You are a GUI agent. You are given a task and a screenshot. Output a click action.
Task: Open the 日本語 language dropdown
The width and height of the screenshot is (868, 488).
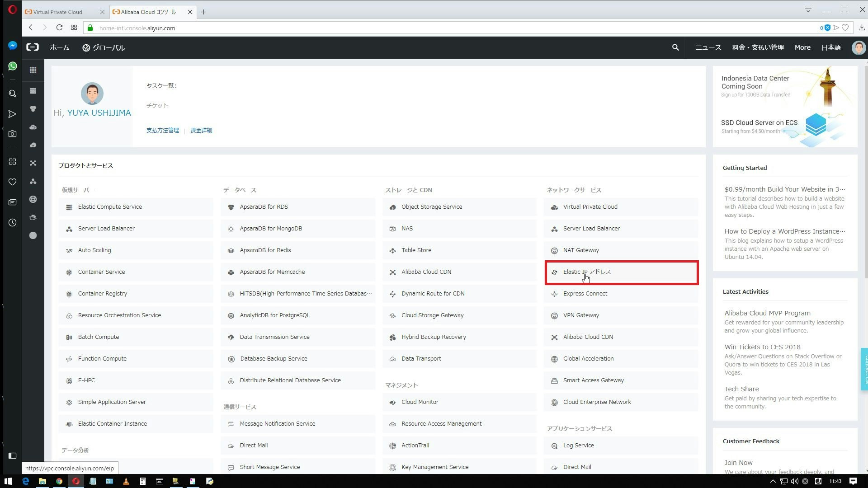[831, 47]
